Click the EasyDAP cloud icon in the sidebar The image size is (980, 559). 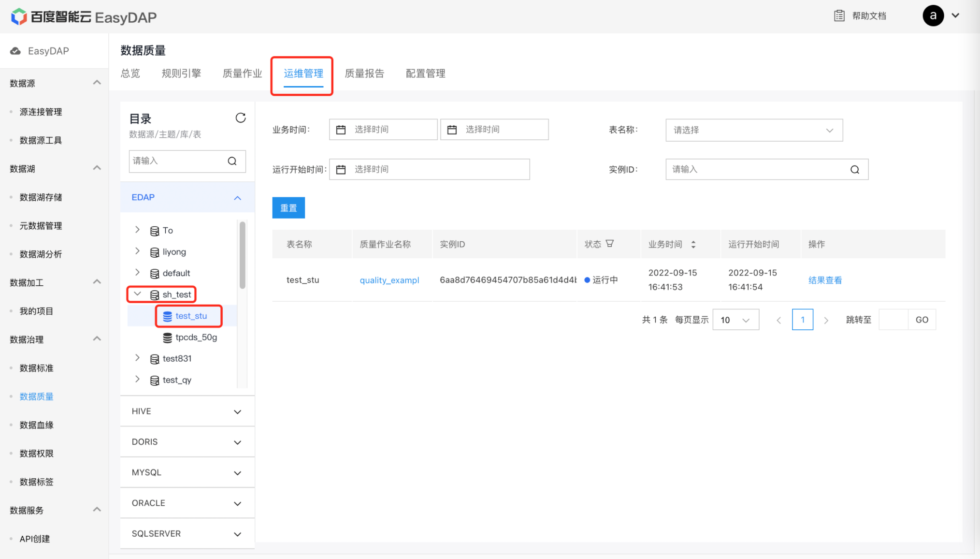(15, 51)
